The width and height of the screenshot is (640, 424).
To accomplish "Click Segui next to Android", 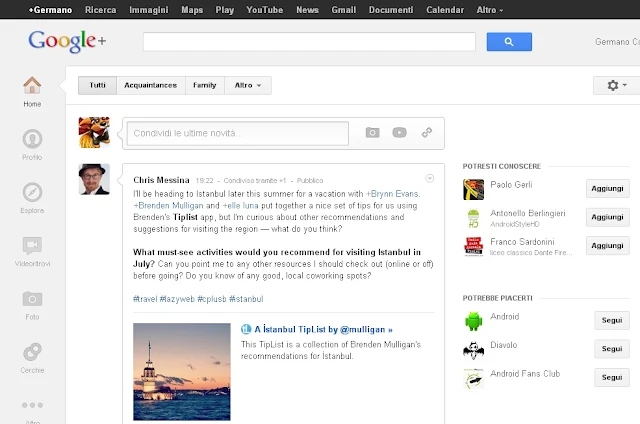I will (612, 320).
